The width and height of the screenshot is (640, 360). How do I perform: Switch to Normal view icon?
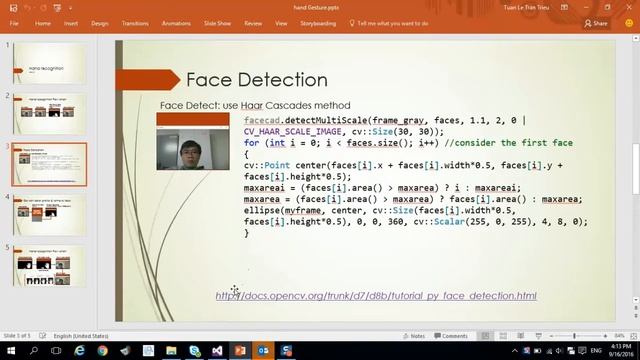485,336
